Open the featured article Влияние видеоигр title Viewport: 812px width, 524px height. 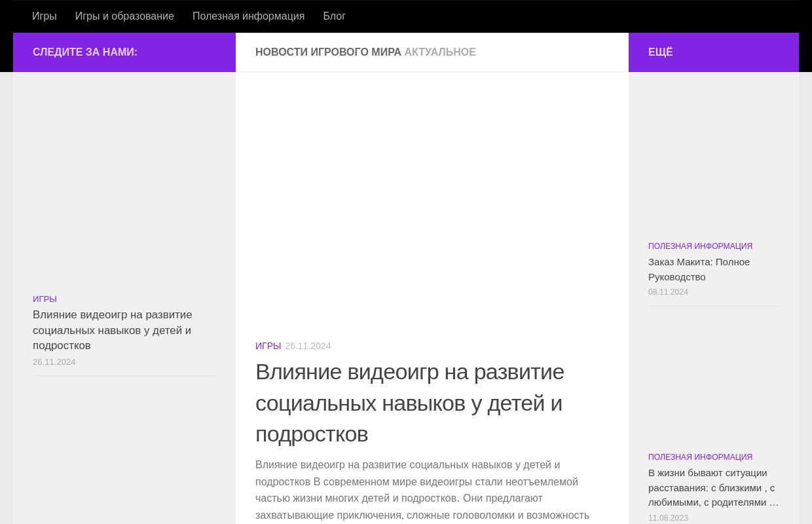[410, 402]
